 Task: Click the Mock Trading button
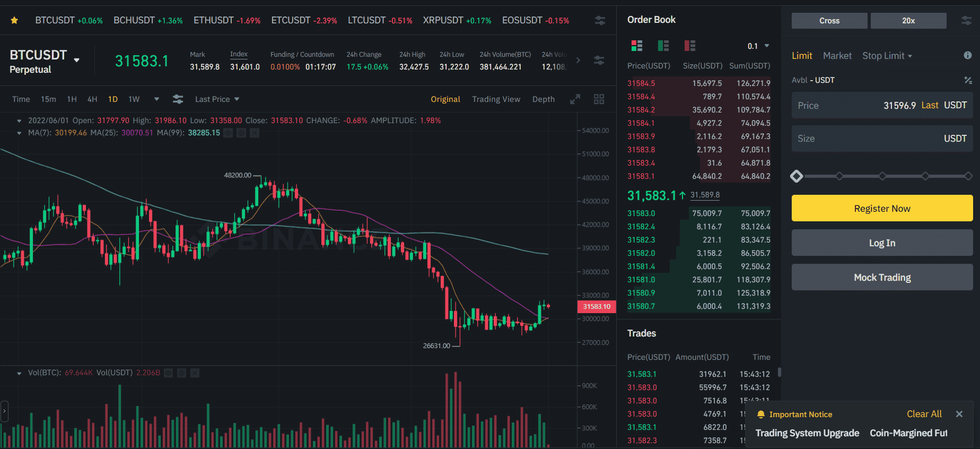point(882,278)
